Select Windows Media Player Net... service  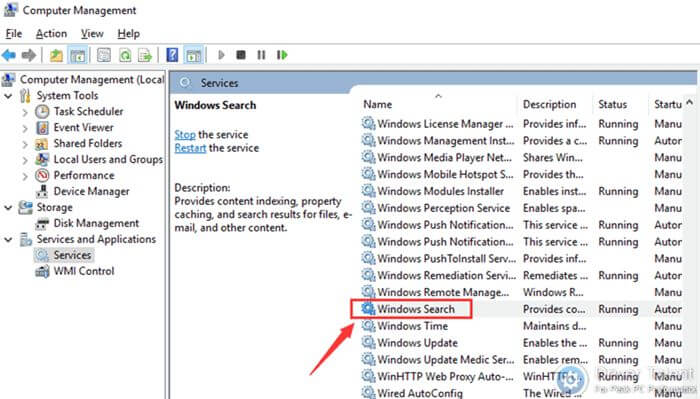(521, 158)
